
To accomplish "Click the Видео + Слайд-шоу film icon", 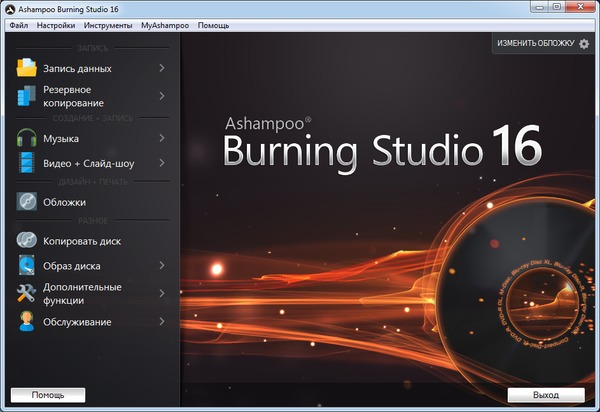I will [26, 162].
